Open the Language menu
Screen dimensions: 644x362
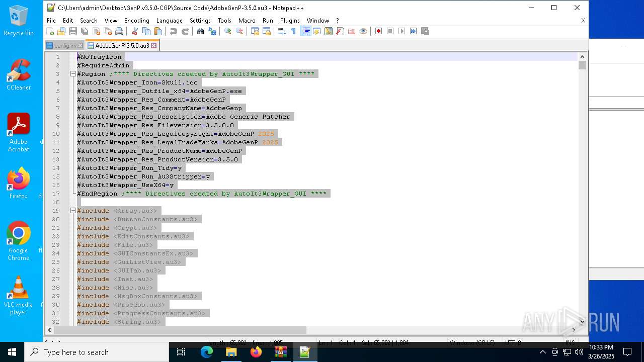pos(170,21)
